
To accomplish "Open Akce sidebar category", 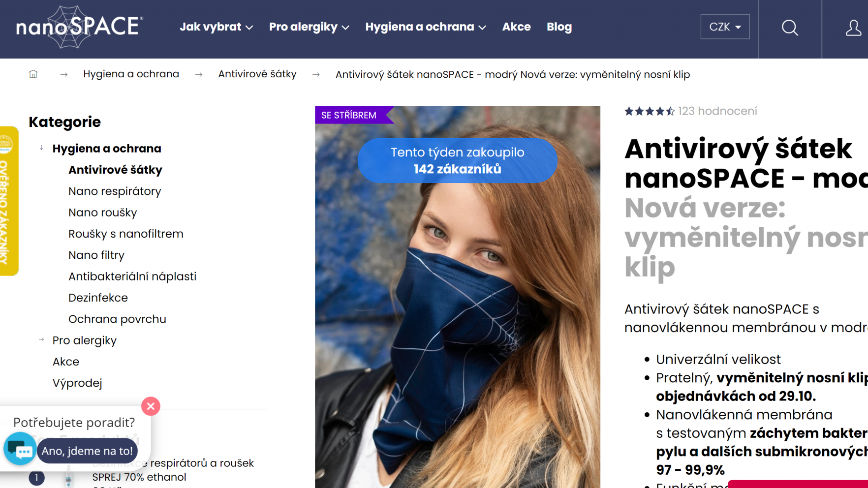I will pos(66,362).
